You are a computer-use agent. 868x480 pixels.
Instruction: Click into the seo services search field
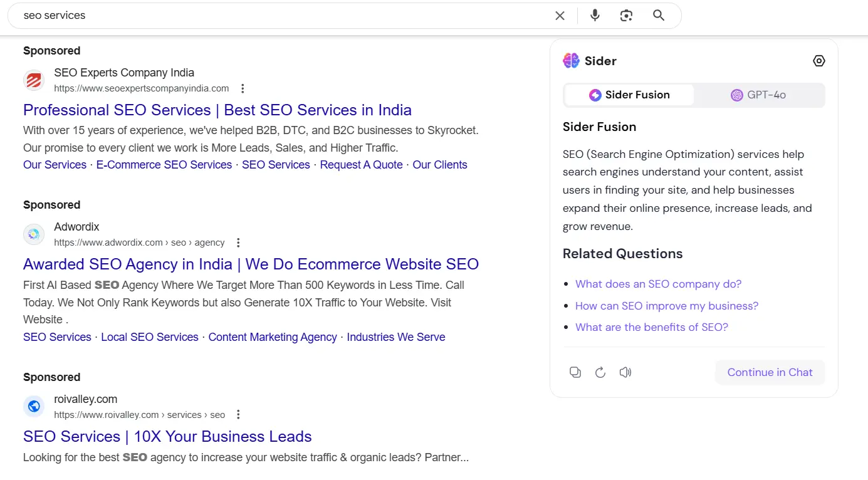pos(282,16)
